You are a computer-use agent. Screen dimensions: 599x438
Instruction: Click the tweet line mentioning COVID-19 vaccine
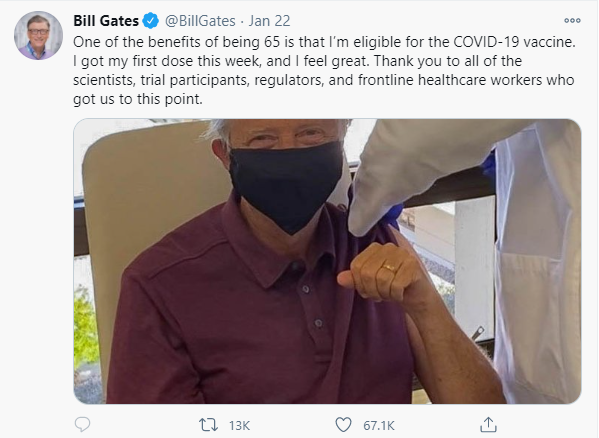click(x=324, y=42)
